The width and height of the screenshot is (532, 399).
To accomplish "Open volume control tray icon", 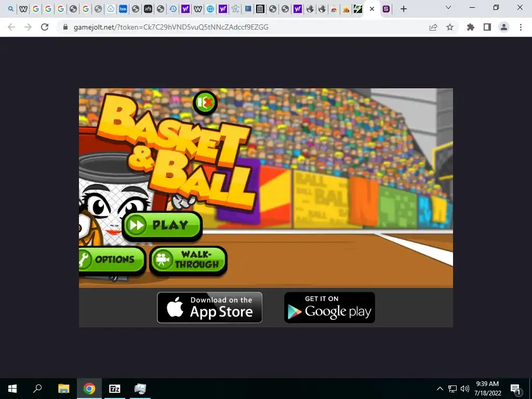I will click(465, 389).
